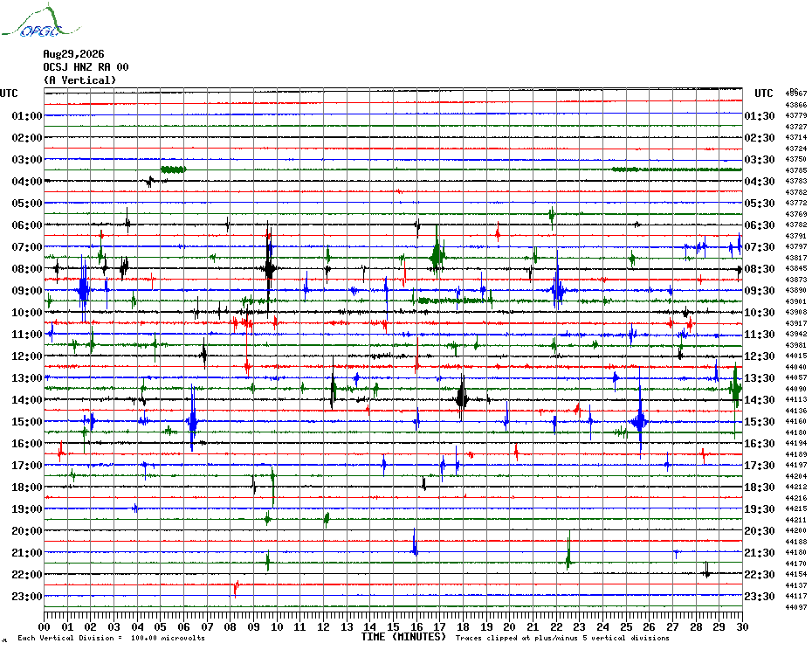Click the green event near minute 17 at 07:30
The width and height of the screenshot is (812, 650).
tap(437, 254)
